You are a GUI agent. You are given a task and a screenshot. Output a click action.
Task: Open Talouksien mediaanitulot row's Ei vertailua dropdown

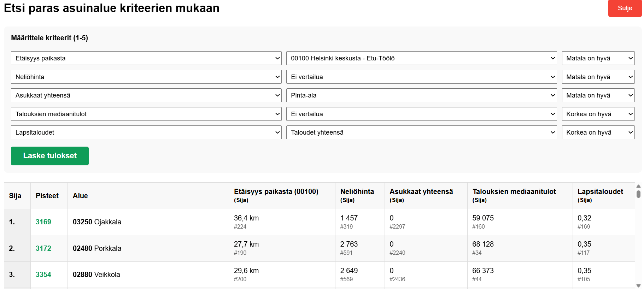click(x=422, y=114)
